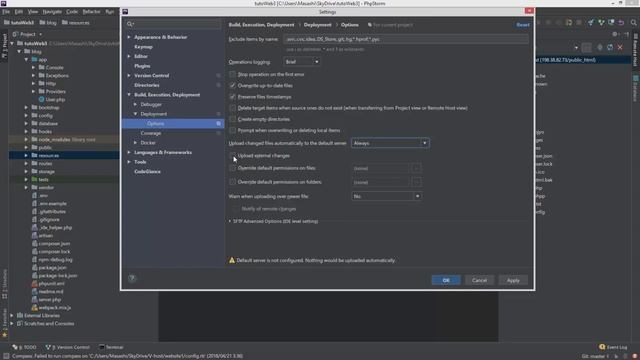Image resolution: width=640 pixels, height=360 pixels.
Task: Enable Delete target items when source ones do not exist
Action: 232,108
